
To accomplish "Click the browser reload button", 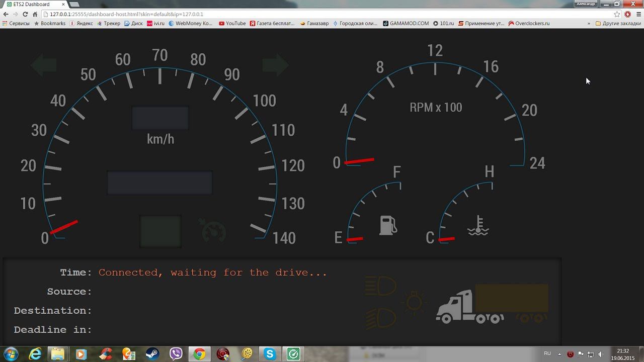I will coord(25,15).
